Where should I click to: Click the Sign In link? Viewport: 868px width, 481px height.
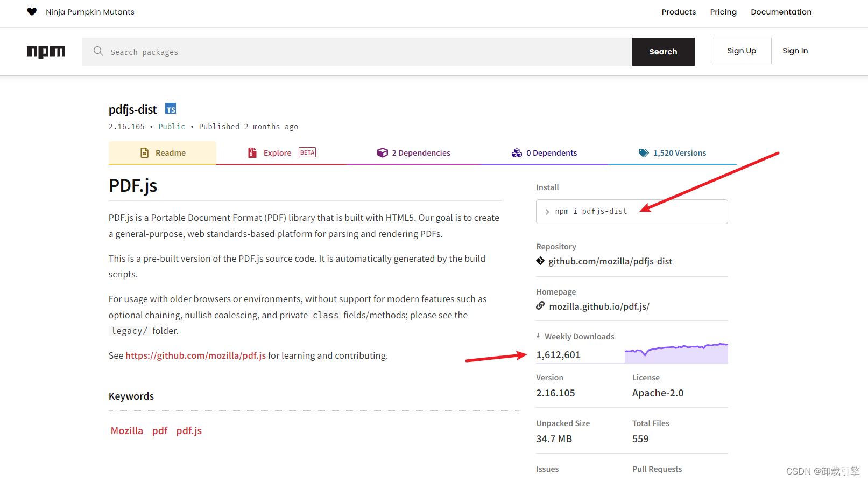coord(795,51)
